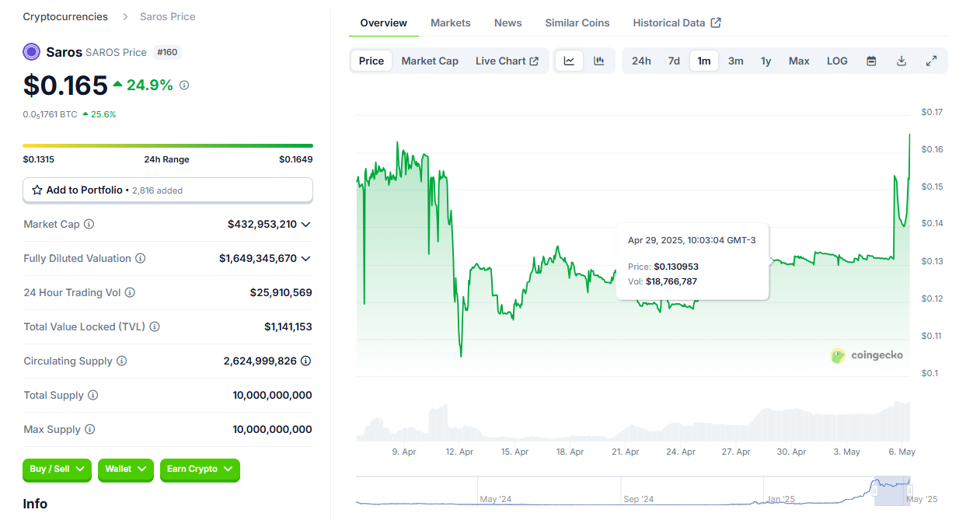Click the Total Supply info icon
Viewport: 980px width, 520px height.
point(92,395)
